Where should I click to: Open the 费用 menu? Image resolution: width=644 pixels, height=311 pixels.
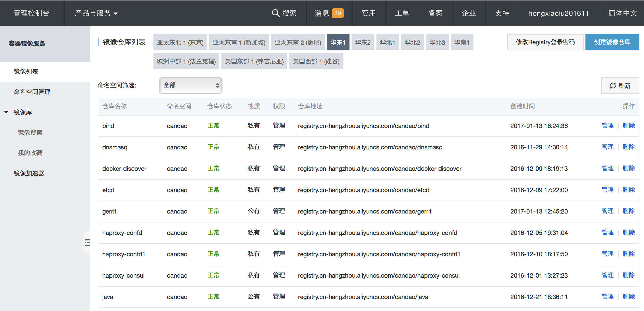(x=369, y=13)
